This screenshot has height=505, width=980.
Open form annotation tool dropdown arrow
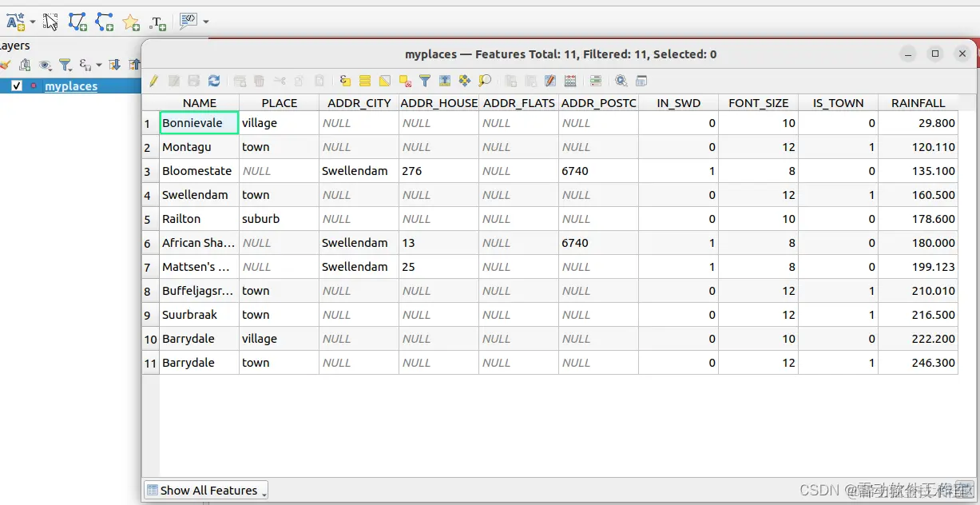click(206, 22)
